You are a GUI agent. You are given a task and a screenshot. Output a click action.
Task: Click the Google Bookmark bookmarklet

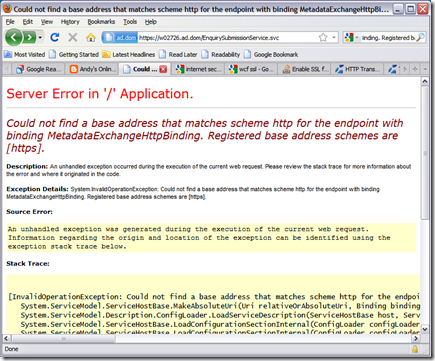271,54
